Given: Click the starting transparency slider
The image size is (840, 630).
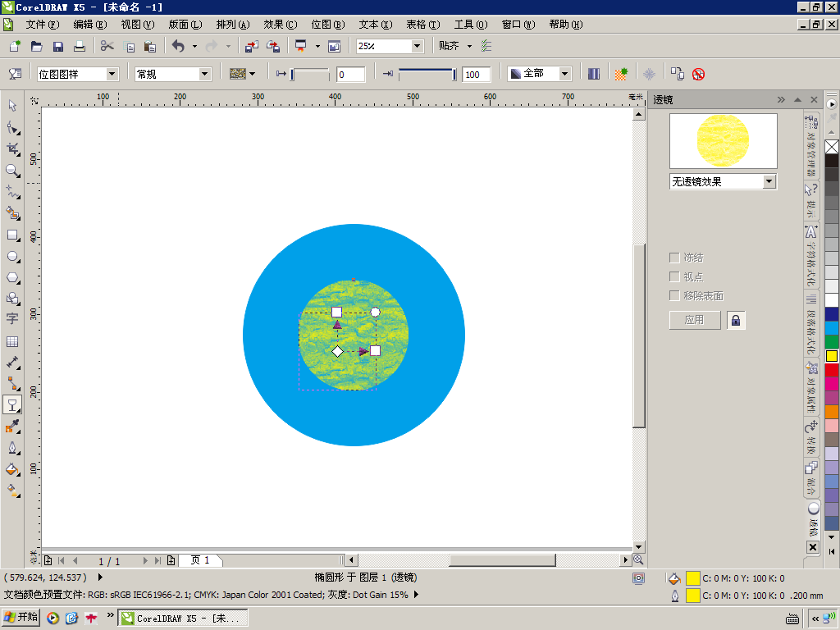Looking at the screenshot, I should 309,74.
